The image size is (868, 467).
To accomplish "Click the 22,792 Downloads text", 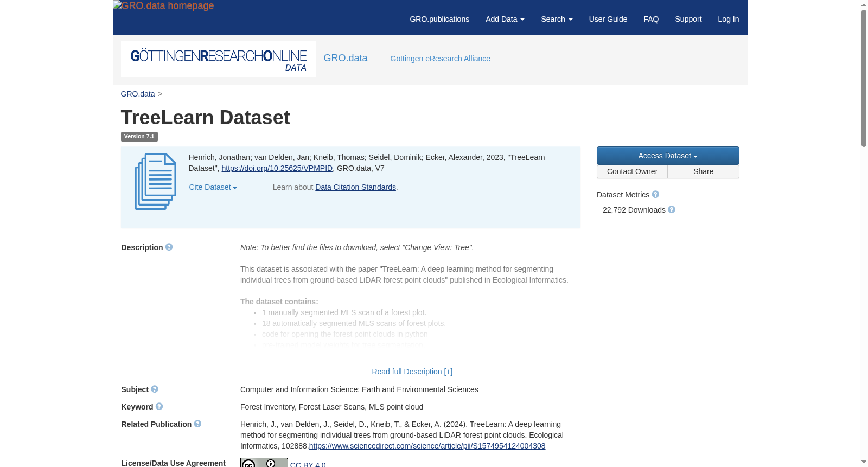I will coord(634,210).
